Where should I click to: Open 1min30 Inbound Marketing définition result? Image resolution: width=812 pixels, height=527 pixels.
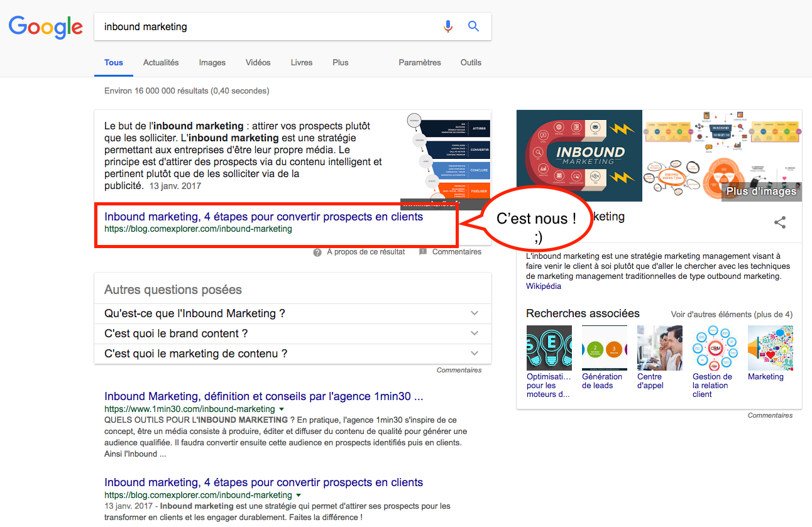pos(263,396)
